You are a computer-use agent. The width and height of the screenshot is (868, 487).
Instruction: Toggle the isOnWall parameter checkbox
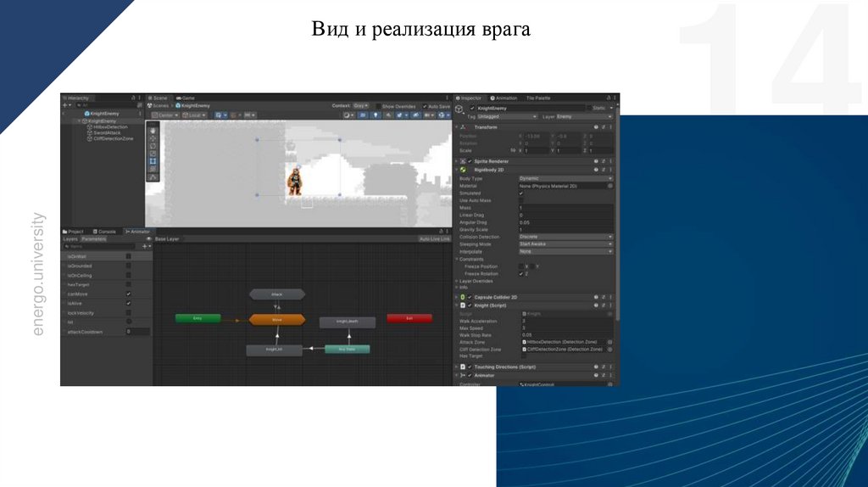[x=129, y=256]
